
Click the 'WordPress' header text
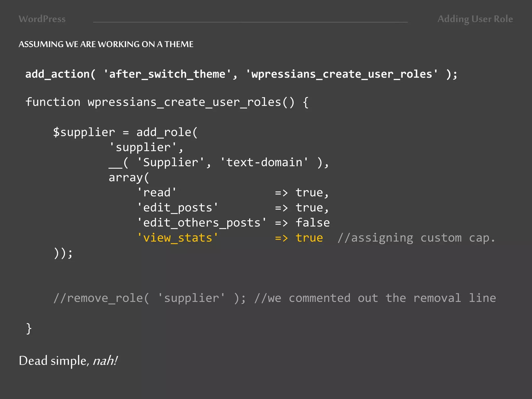point(42,19)
